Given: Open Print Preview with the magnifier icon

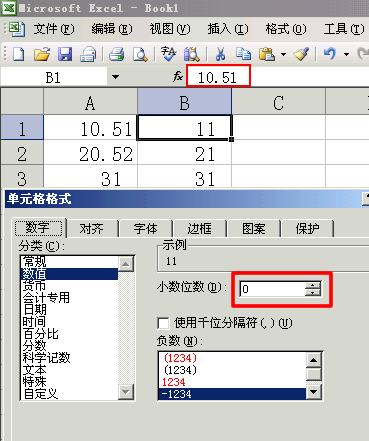Looking at the screenshot, I should [x=140, y=54].
